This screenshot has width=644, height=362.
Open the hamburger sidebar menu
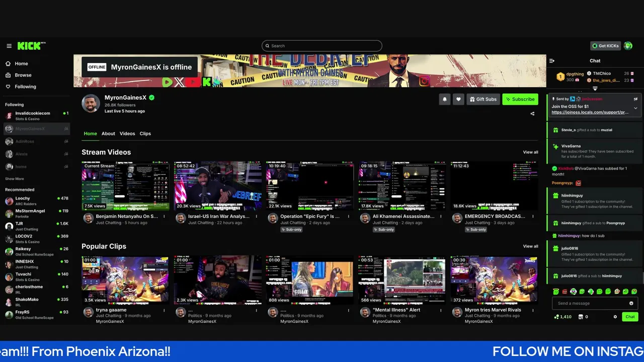tap(9, 46)
